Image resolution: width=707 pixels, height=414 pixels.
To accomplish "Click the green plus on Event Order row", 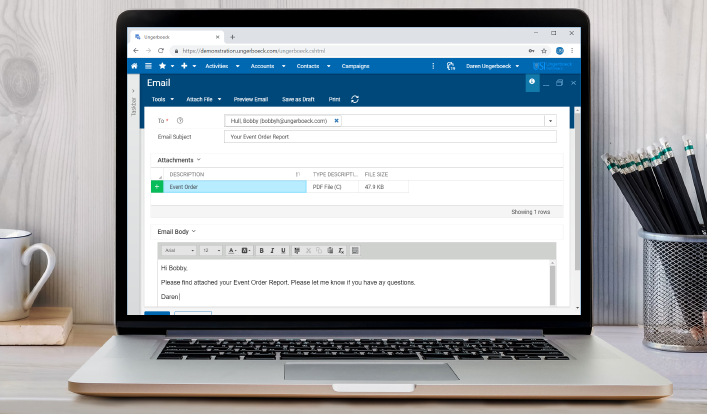I will 157,187.
